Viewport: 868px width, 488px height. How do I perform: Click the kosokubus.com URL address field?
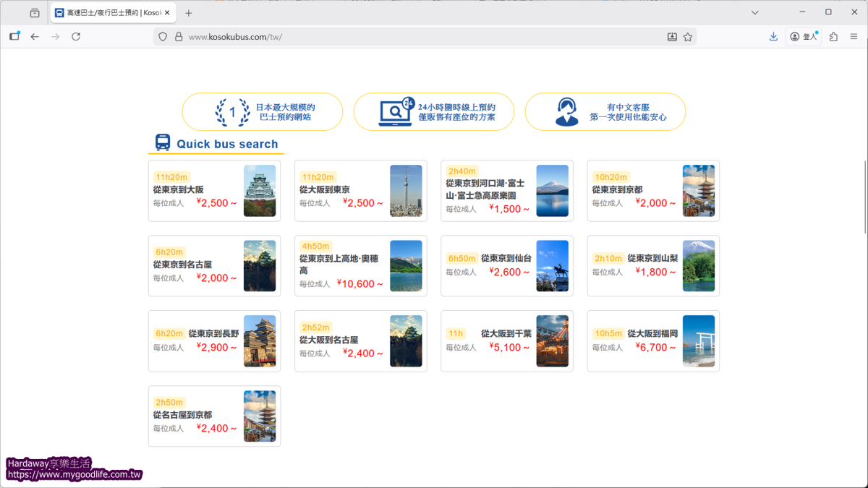point(420,37)
